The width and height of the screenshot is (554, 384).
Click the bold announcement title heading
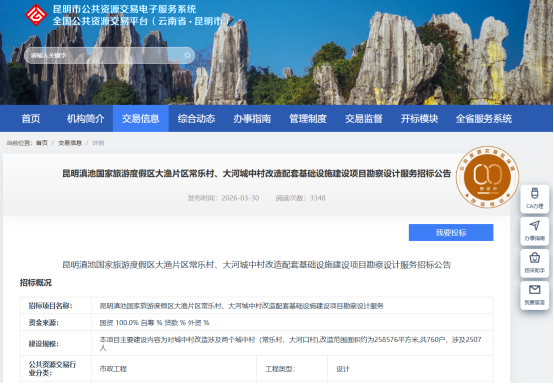pyautogui.click(x=257, y=173)
